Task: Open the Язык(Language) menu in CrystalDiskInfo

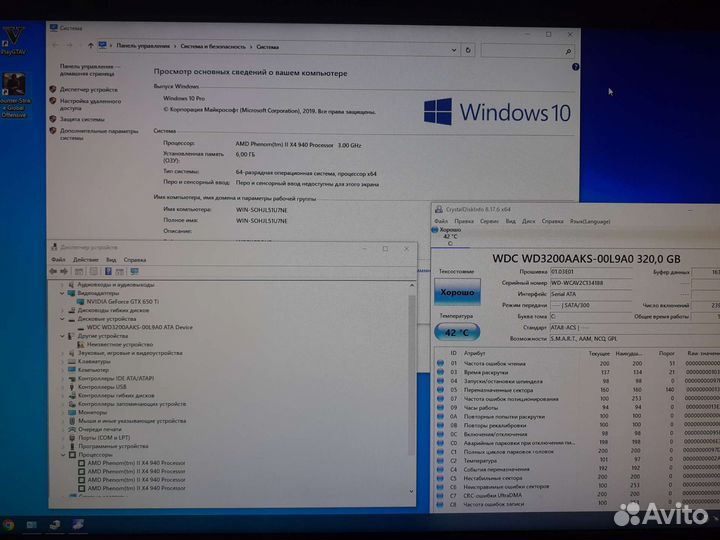Action: click(x=590, y=221)
